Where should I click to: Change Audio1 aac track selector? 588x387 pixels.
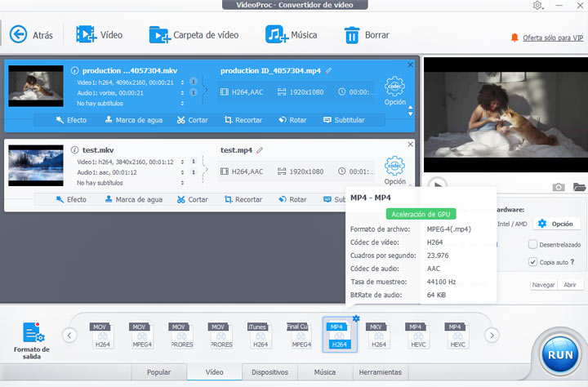[x=183, y=172]
